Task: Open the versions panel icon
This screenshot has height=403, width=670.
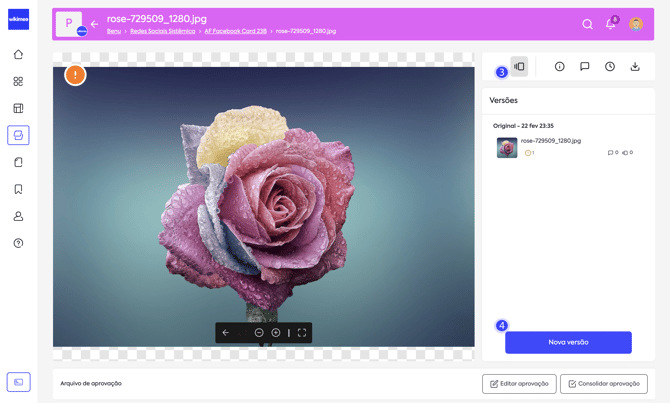Action: point(519,67)
